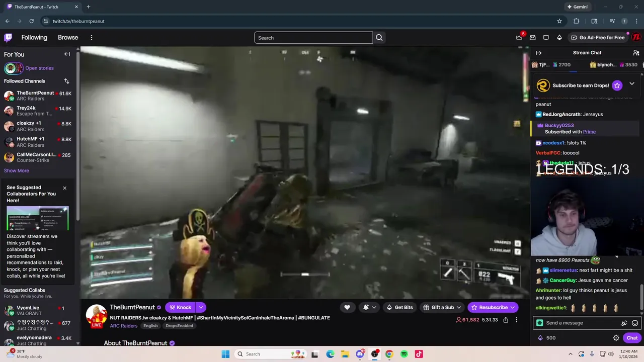
Task: Expand the Gift a Sub dropdown arrow
Action: 458,307
